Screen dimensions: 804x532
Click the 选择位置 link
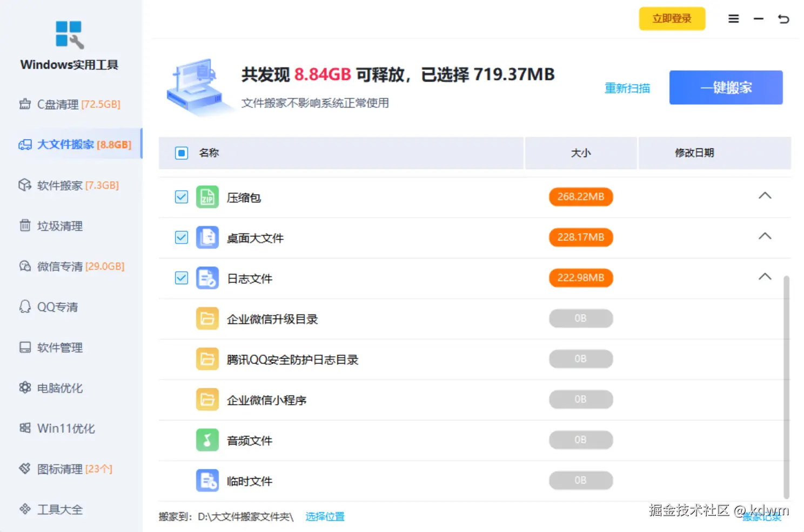pos(325,516)
